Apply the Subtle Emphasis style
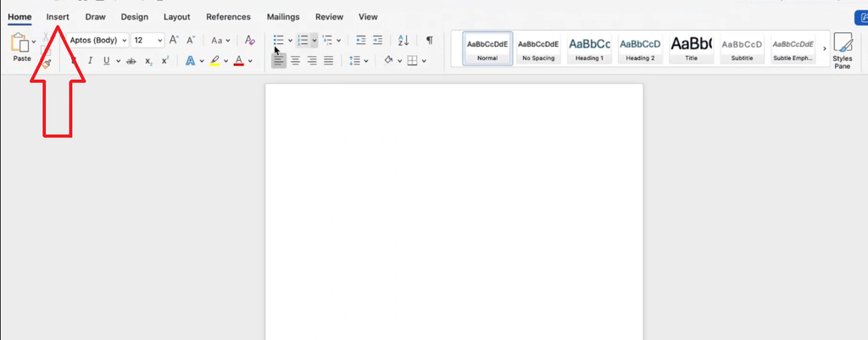This screenshot has width=868, height=340. click(793, 48)
